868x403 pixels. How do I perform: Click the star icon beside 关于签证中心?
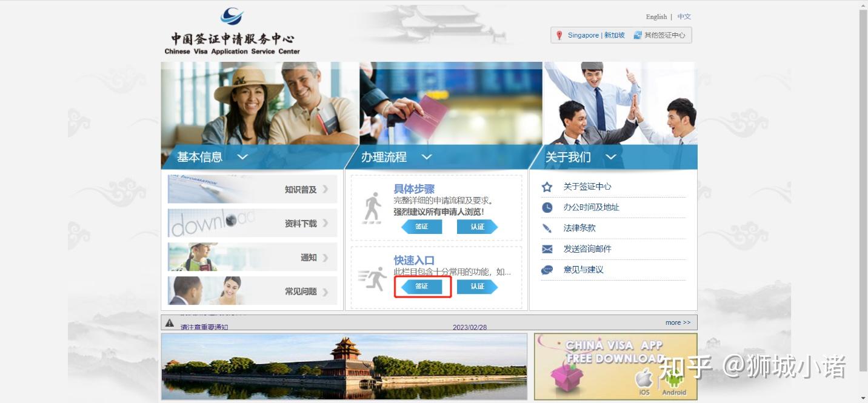(547, 187)
